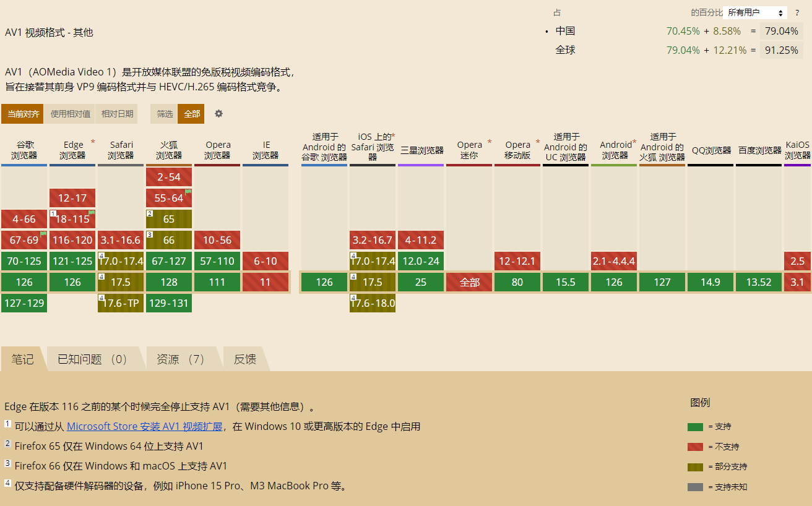
Task: Click Edge version cell 12-17
Action: point(72,198)
